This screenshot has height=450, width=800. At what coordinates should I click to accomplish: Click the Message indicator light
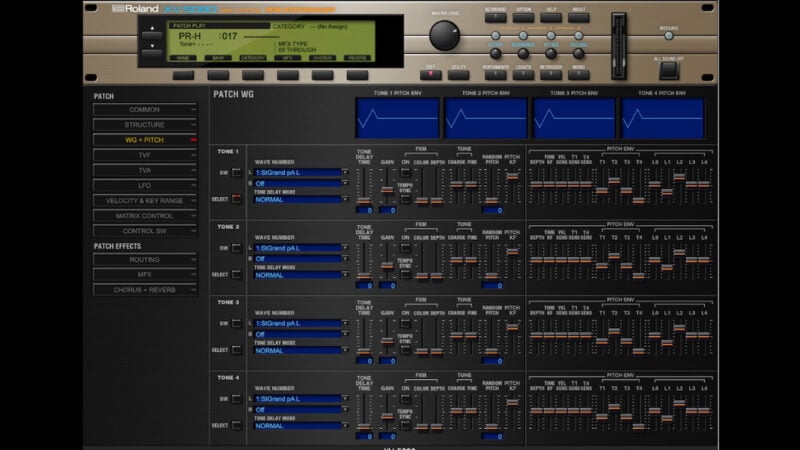tap(668, 36)
